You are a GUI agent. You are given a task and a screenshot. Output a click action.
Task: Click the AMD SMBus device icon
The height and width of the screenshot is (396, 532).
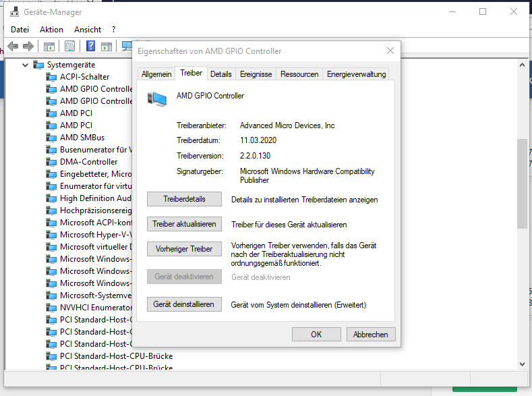pyautogui.click(x=51, y=138)
